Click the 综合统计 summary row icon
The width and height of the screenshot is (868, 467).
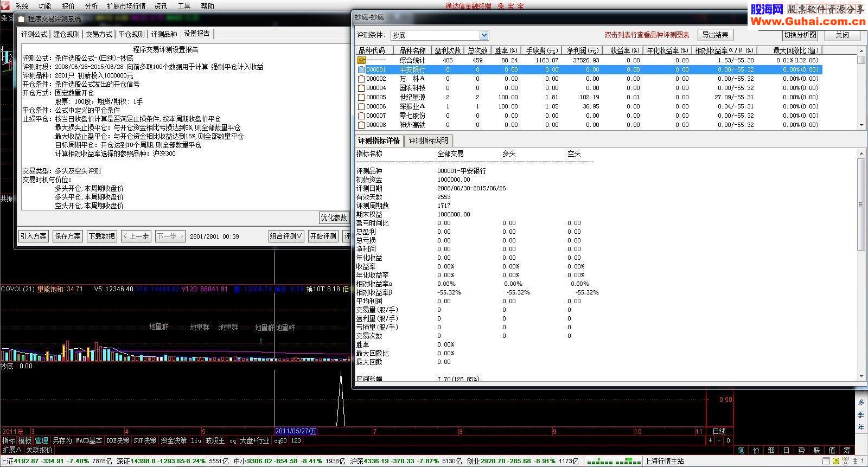(361, 60)
